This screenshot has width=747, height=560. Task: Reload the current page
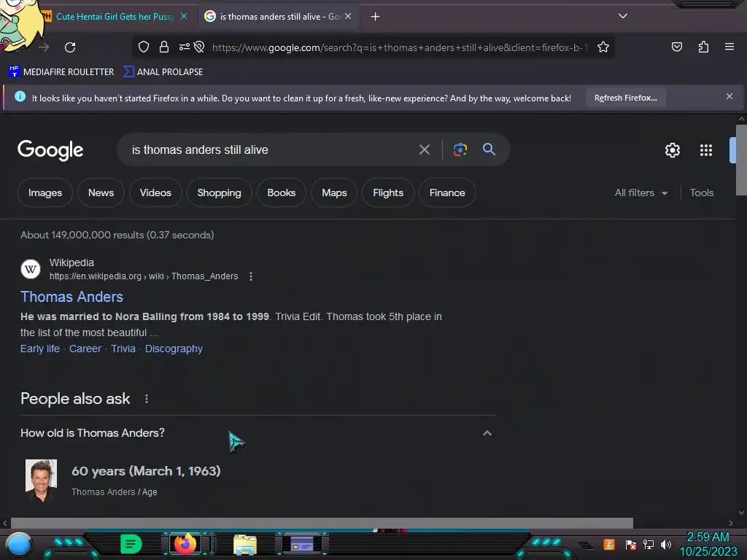point(70,47)
